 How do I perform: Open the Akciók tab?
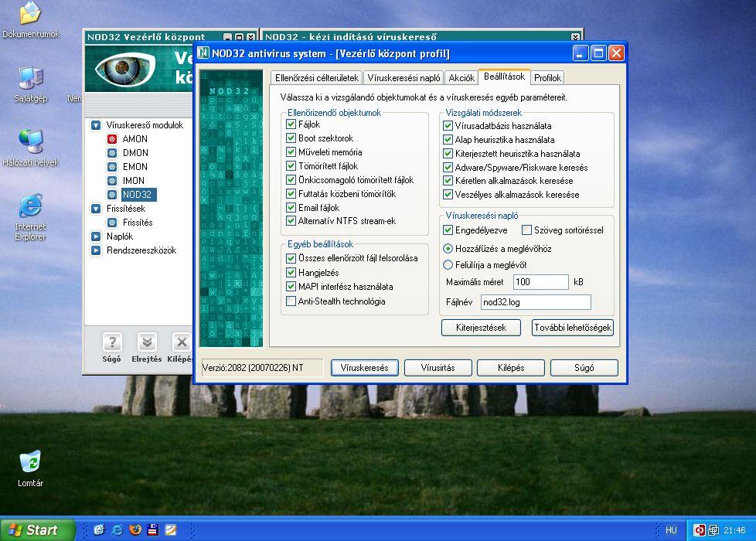pos(461,77)
